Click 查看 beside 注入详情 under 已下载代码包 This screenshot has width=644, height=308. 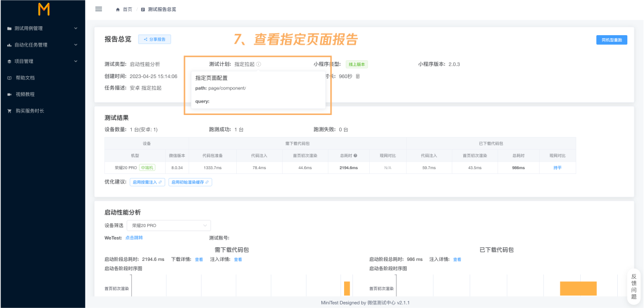tap(457, 260)
